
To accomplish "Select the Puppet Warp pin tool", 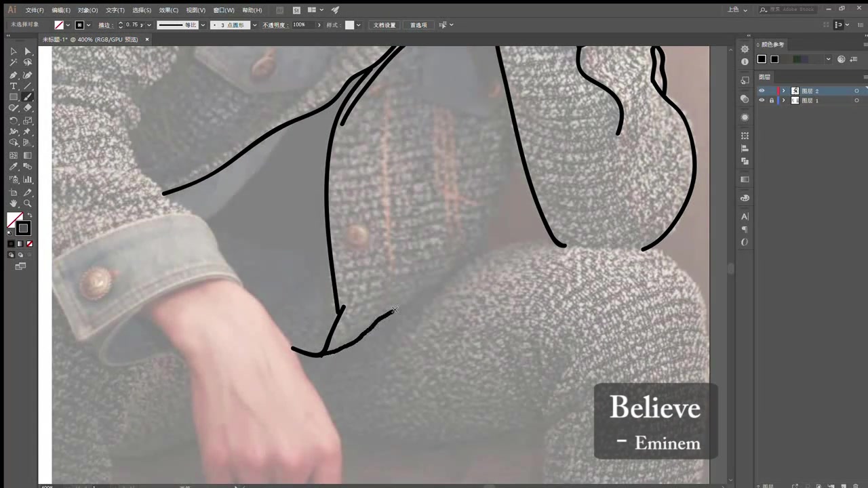I will [x=28, y=131].
